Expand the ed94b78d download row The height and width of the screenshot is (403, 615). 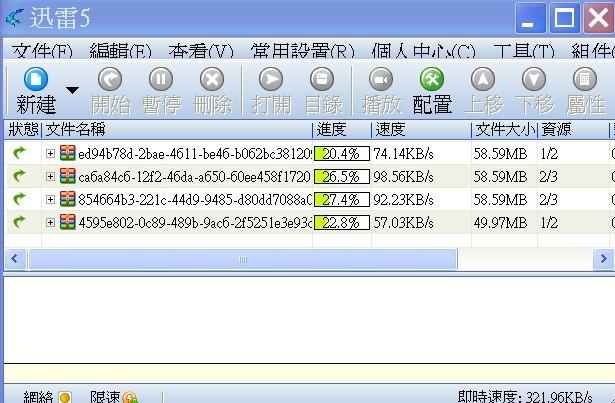50,153
